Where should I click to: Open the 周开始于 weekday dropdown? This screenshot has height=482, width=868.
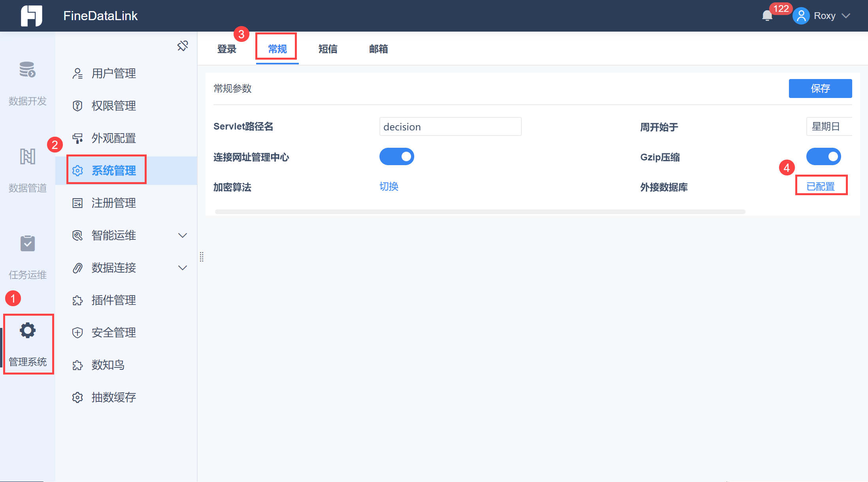click(828, 126)
